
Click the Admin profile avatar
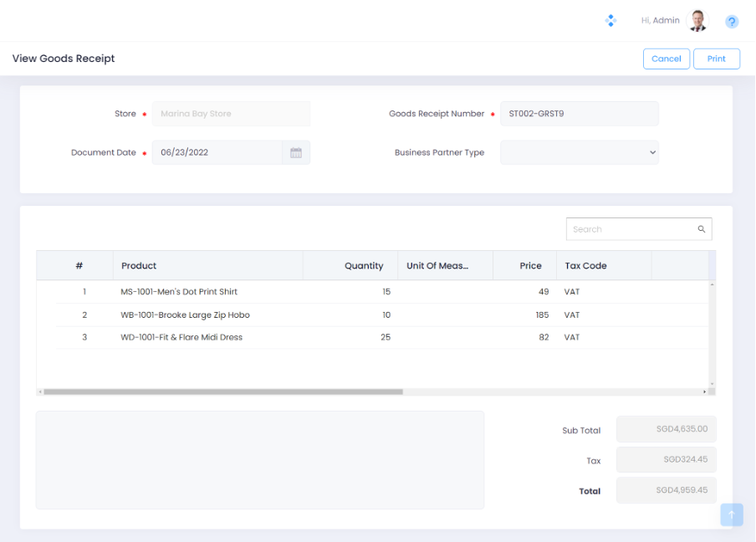[x=697, y=21]
